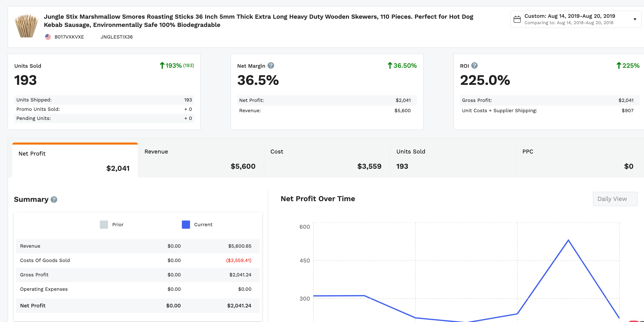
Task: Click the 300 y-axis label on chart
Action: [304, 299]
